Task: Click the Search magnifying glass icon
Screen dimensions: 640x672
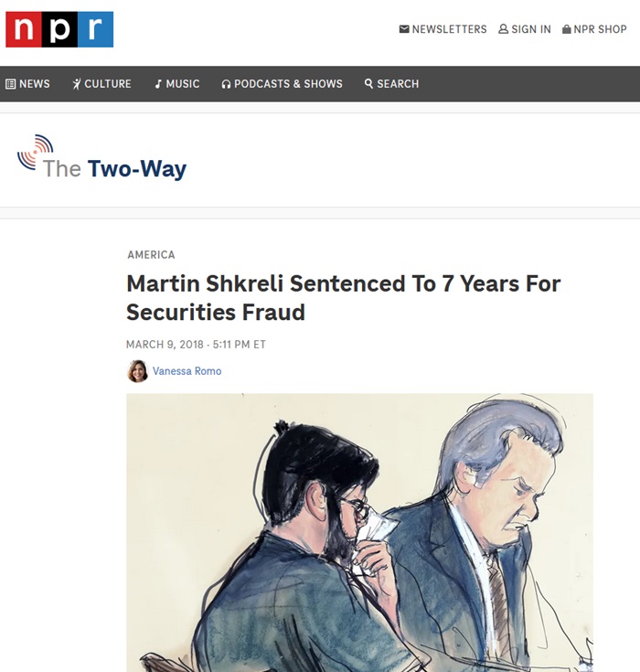Action: point(368,84)
